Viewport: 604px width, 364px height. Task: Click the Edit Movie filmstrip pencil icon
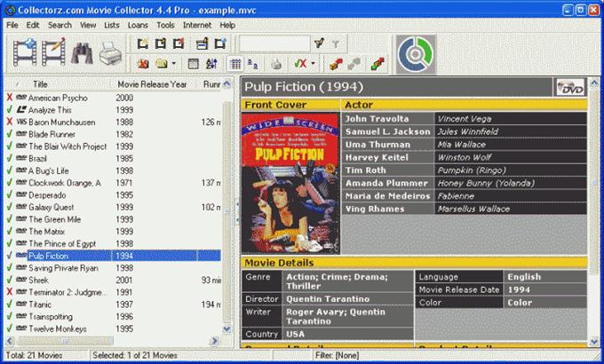click(x=52, y=55)
